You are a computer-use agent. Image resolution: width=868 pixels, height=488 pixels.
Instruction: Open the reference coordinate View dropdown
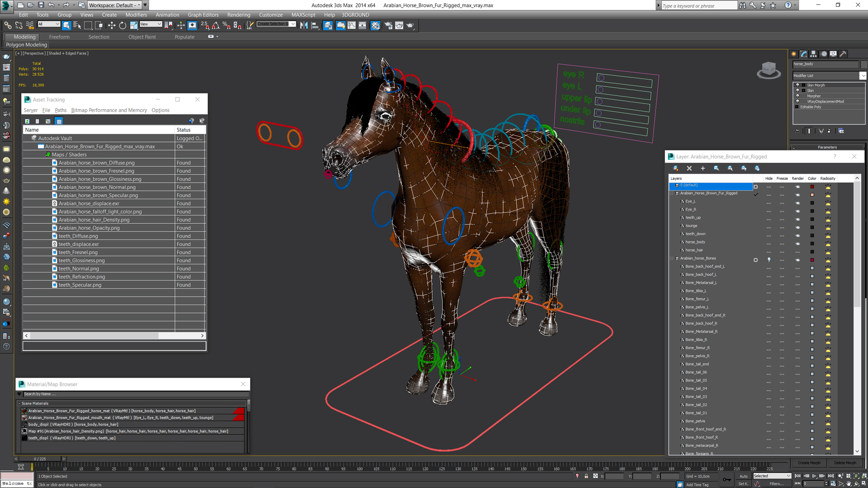tap(151, 24)
